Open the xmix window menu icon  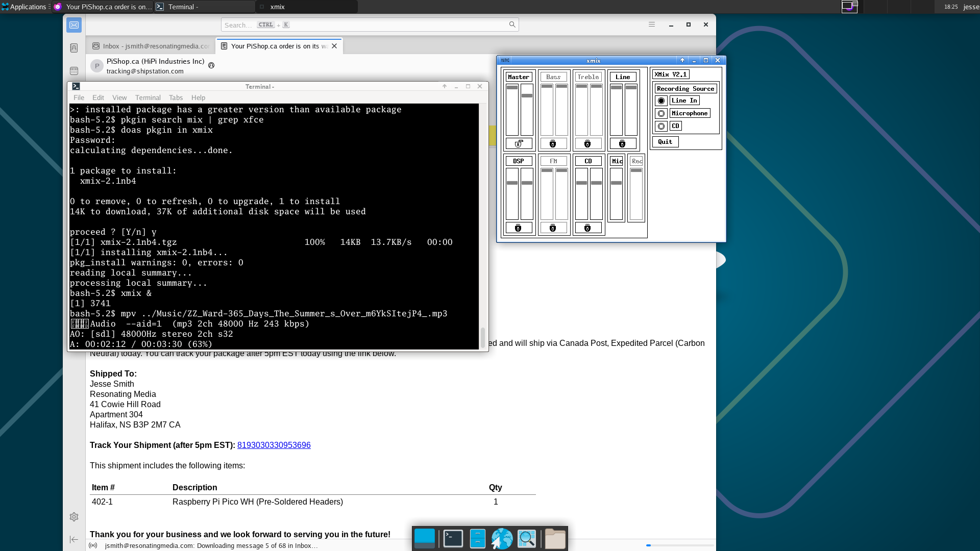pos(505,60)
